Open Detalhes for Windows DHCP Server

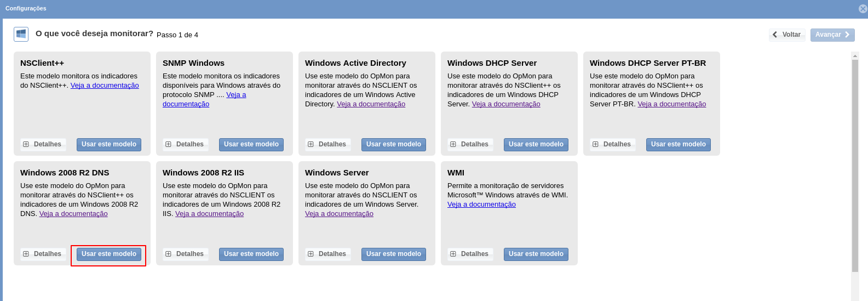tap(470, 144)
